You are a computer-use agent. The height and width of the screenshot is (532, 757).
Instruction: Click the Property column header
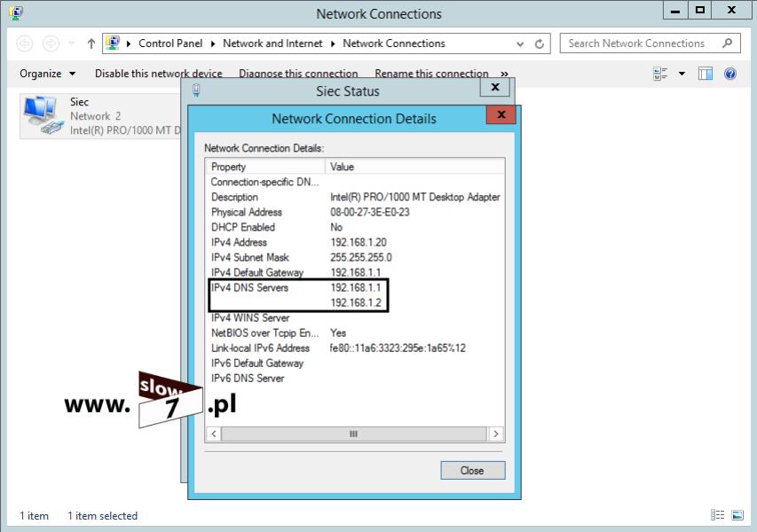(x=265, y=167)
